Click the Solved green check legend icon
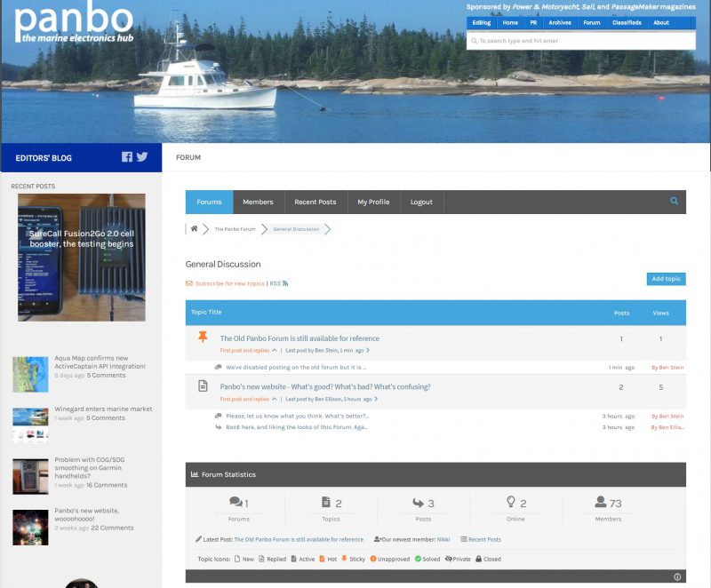This screenshot has width=711, height=588. pos(418,559)
